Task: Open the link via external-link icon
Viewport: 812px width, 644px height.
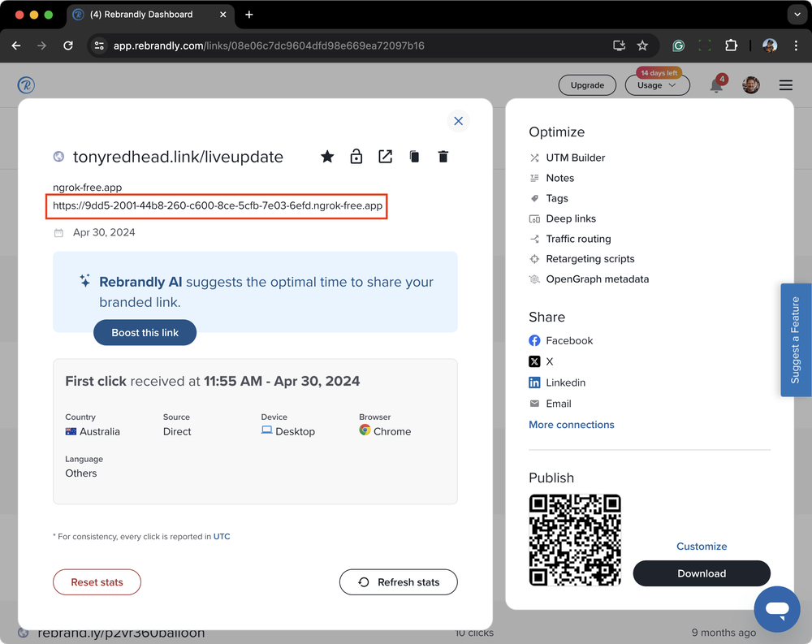Action: coord(385,157)
